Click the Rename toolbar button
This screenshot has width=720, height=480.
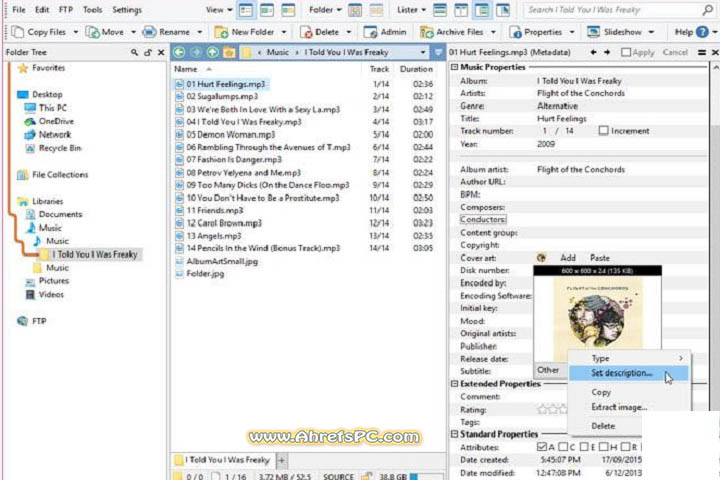166,32
